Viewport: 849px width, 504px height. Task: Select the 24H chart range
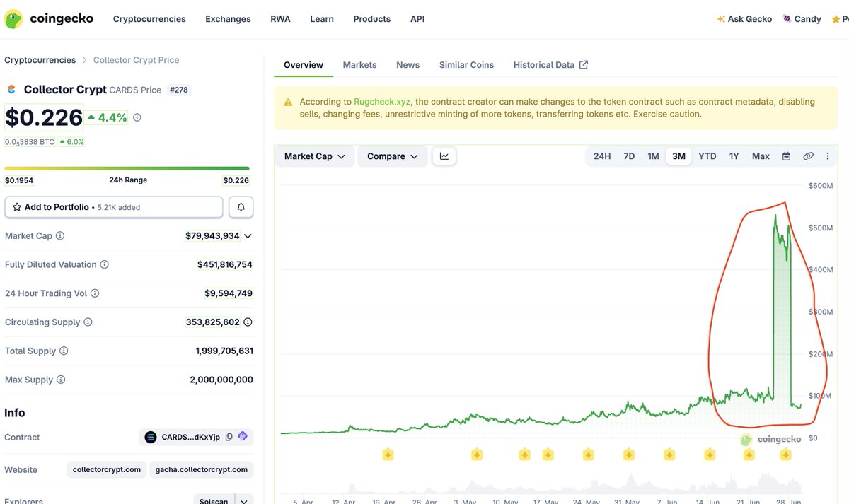point(602,156)
